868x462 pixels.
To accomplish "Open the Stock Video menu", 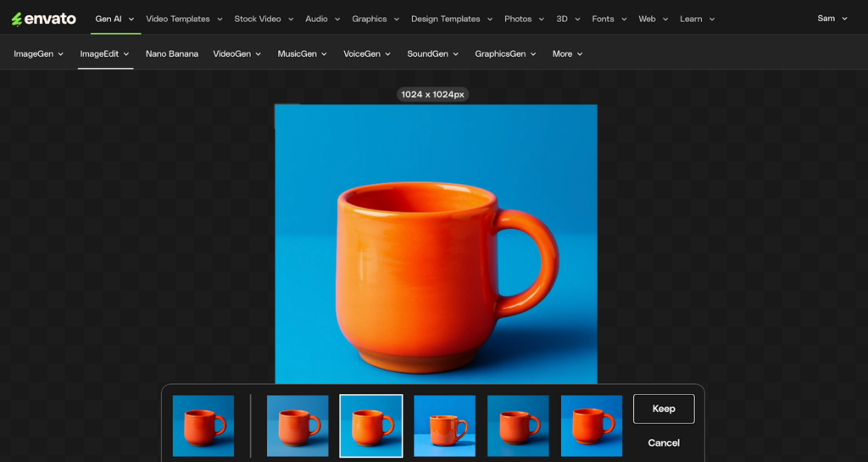I will tap(264, 19).
